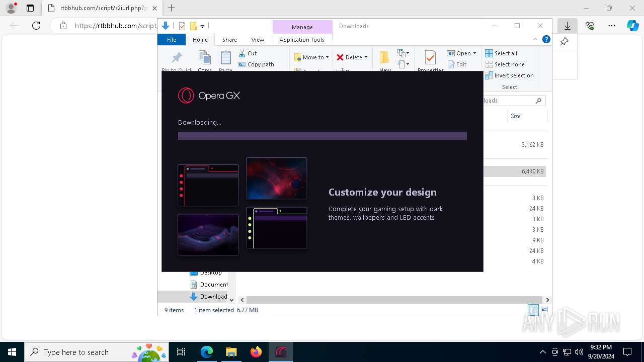Image resolution: width=644 pixels, height=362 pixels.
Task: Click the Windows Start button
Action: point(12,352)
